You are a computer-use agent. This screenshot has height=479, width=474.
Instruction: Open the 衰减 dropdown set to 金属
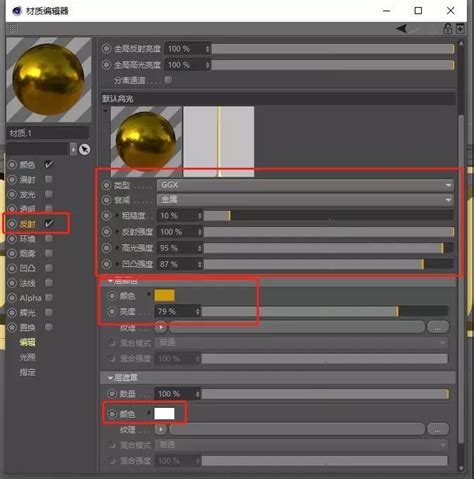(x=305, y=200)
